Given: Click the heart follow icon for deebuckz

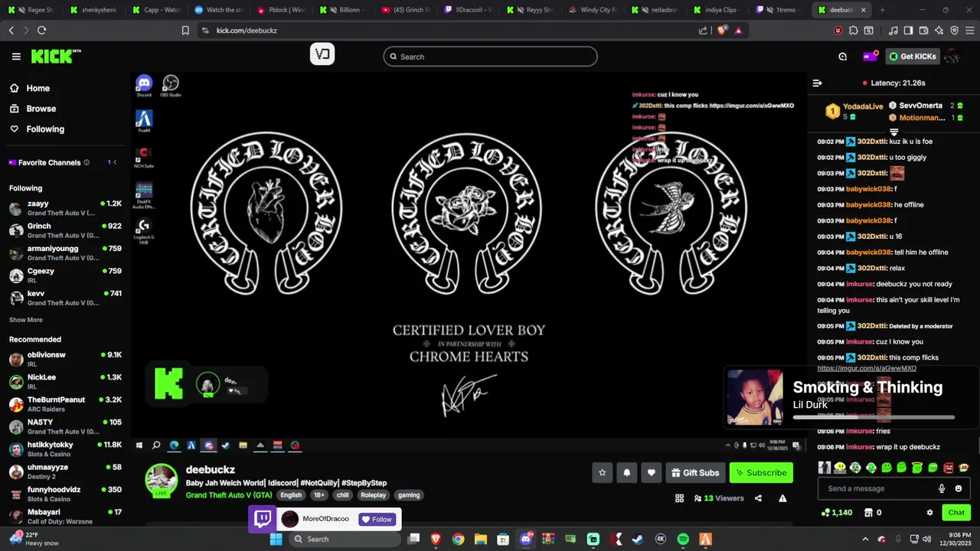Looking at the screenshot, I should tap(651, 473).
